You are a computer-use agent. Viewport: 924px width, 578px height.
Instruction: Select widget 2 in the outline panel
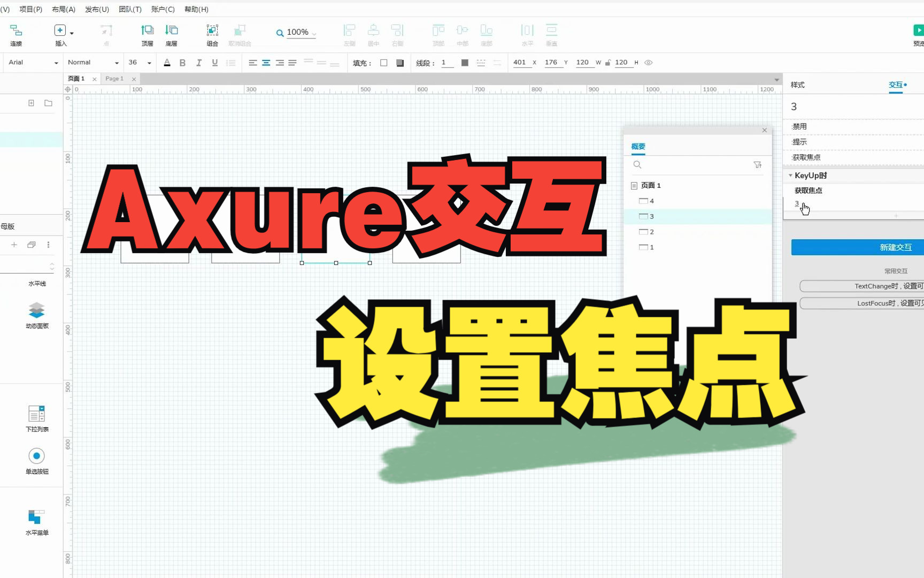tap(698, 232)
